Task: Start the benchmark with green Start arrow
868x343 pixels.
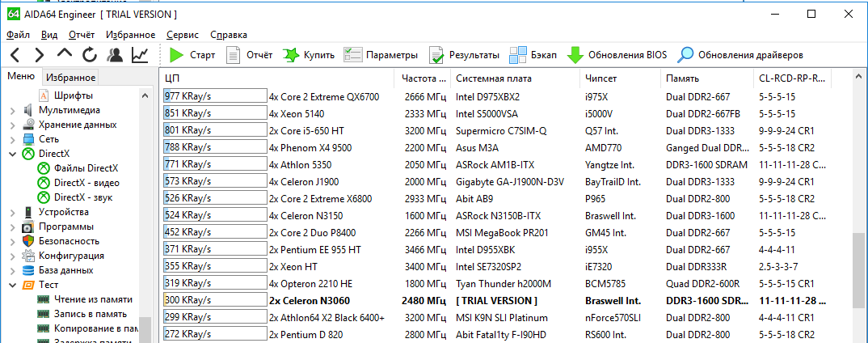Action: click(176, 55)
